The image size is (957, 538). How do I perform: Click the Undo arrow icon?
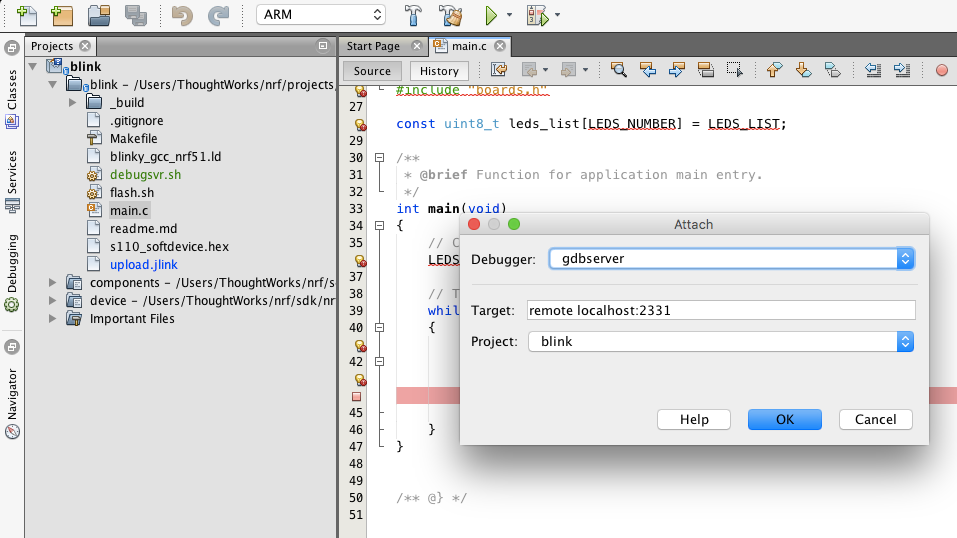pos(181,15)
